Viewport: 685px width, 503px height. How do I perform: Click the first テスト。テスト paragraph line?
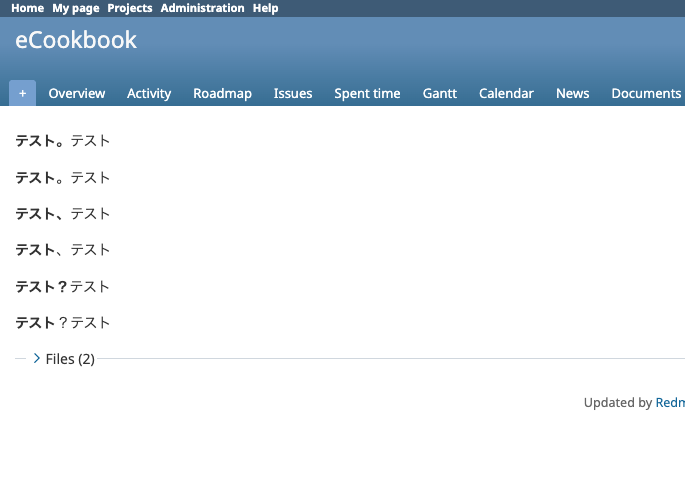point(63,141)
